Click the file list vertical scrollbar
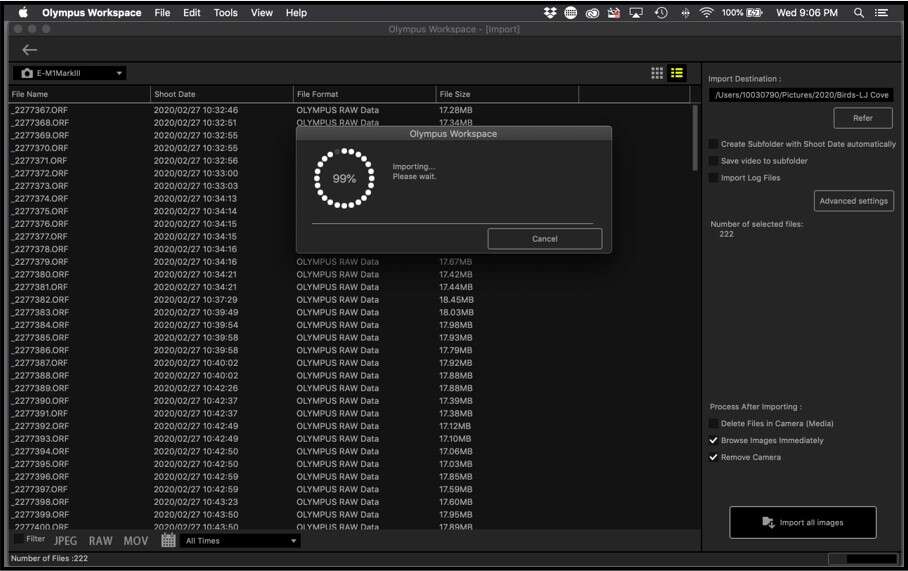The width and height of the screenshot is (908, 571). pos(695,138)
